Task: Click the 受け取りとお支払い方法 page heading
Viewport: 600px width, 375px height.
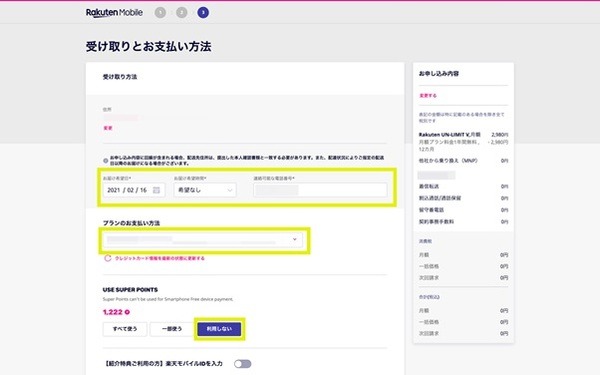Action: pos(148,46)
